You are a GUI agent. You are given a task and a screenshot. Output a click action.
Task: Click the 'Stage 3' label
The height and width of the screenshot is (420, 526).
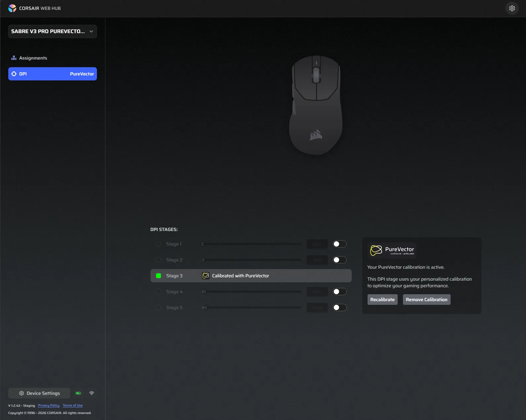point(174,276)
